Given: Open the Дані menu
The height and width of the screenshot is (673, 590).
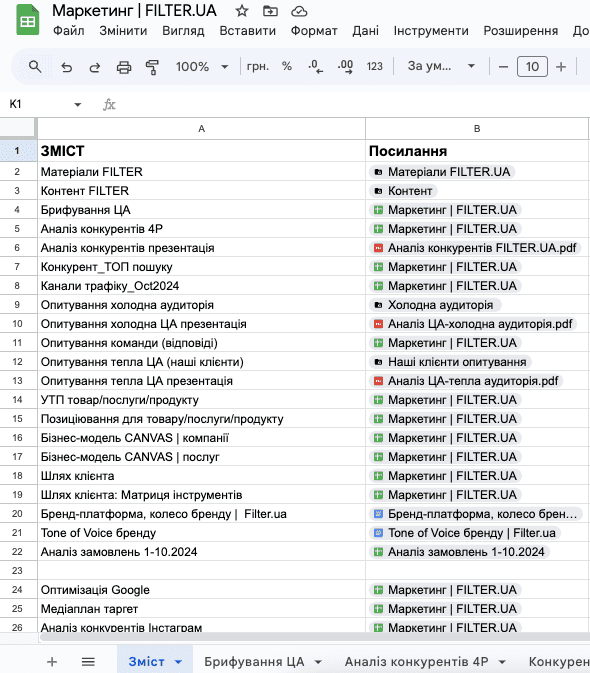Looking at the screenshot, I should (x=366, y=31).
